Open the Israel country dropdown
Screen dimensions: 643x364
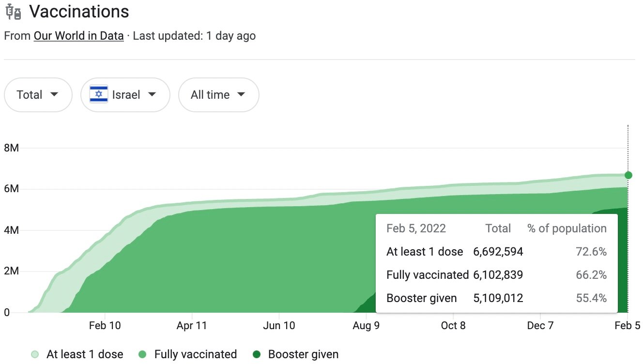[125, 94]
